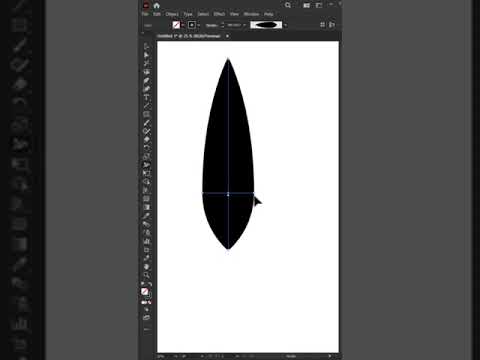Viewport: 480px width, 360px height.
Task: Open the File menu
Action: tap(145, 14)
